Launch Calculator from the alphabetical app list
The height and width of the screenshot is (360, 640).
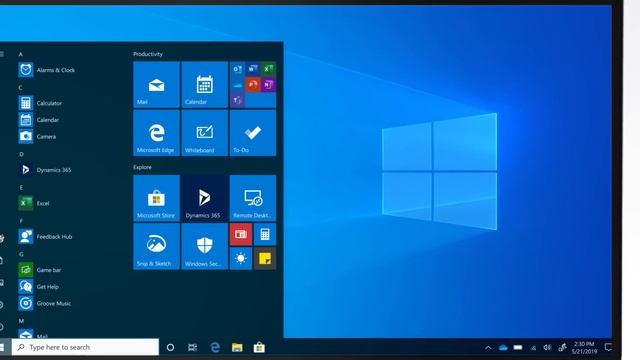tap(40, 103)
